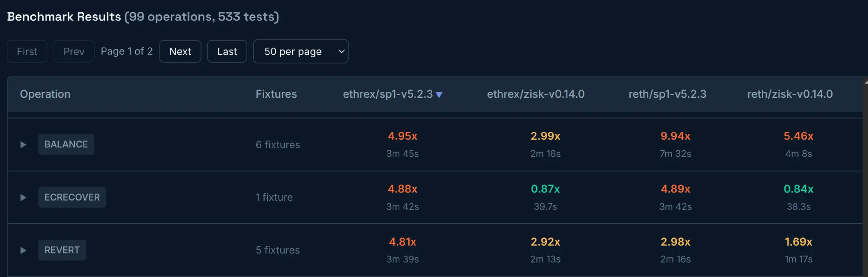Open the 50 per page dropdown
The height and width of the screenshot is (277, 868).
300,52
